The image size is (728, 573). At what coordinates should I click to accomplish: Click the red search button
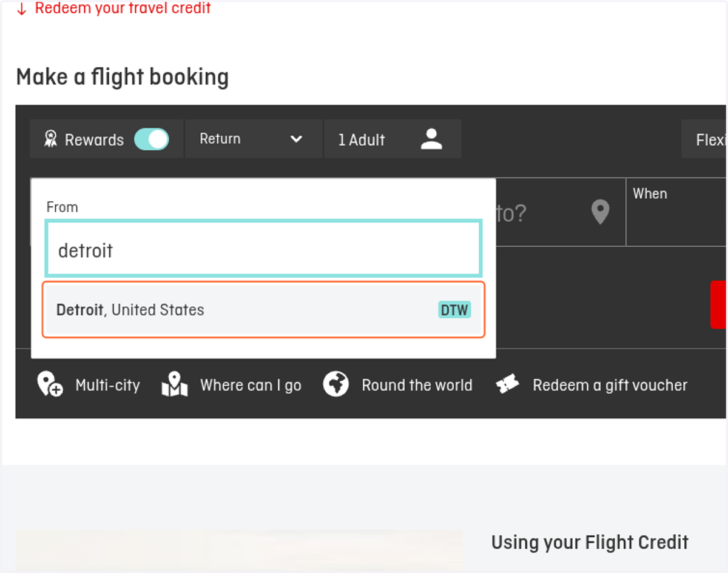pyautogui.click(x=719, y=304)
